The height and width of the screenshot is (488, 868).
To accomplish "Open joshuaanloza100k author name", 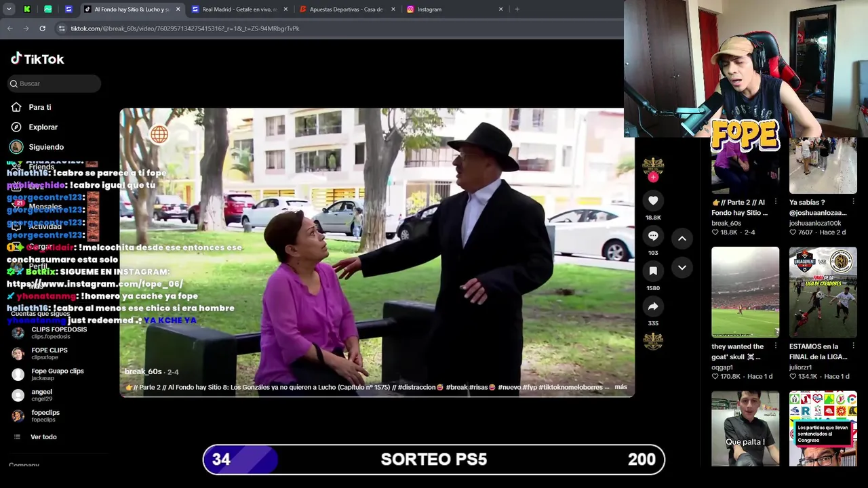I will (815, 223).
